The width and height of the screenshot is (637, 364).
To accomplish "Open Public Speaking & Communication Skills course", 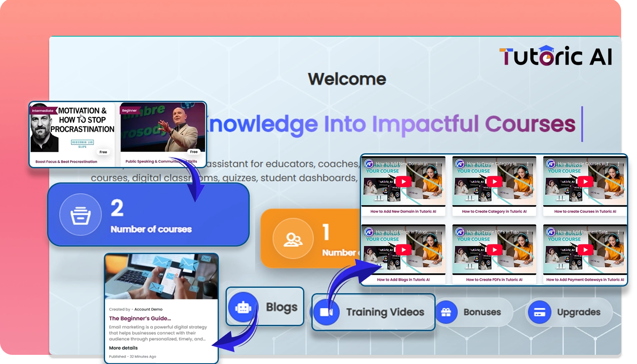I will [x=162, y=129].
